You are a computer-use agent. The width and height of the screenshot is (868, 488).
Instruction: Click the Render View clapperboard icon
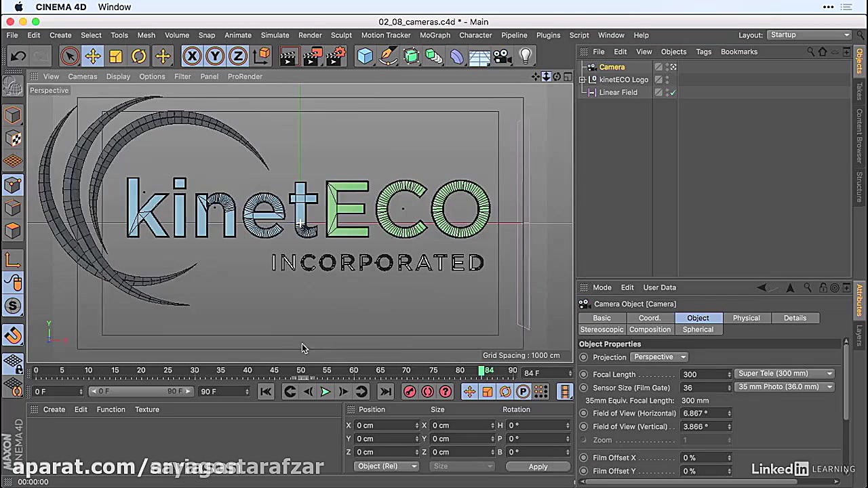tap(288, 56)
